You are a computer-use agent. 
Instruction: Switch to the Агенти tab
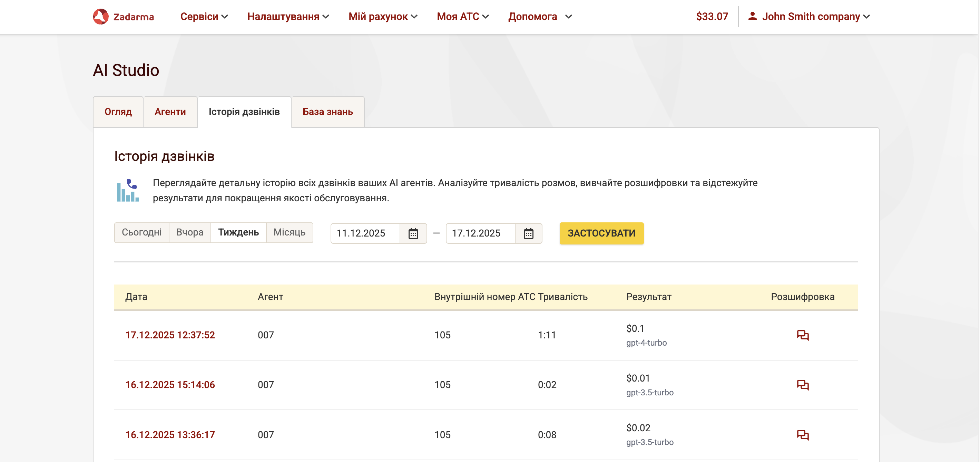click(170, 112)
